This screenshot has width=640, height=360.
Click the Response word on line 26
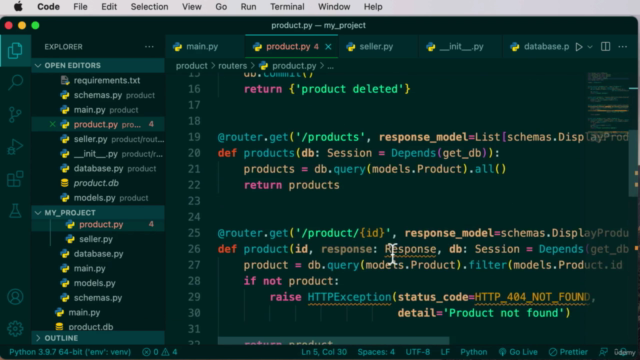point(410,249)
